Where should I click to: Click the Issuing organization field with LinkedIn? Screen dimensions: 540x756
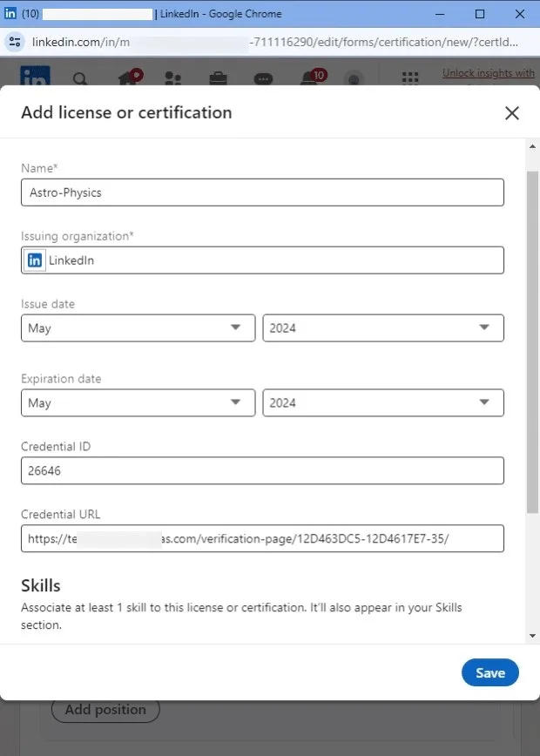point(262,260)
